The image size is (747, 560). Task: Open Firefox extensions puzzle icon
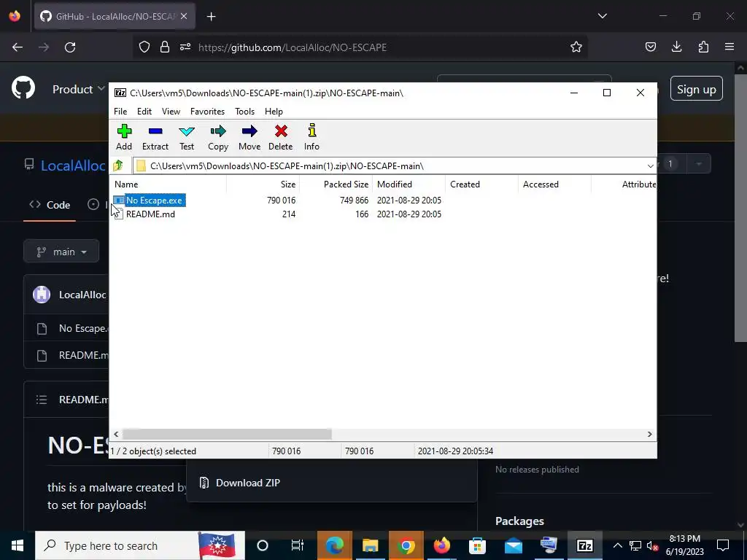coord(703,47)
